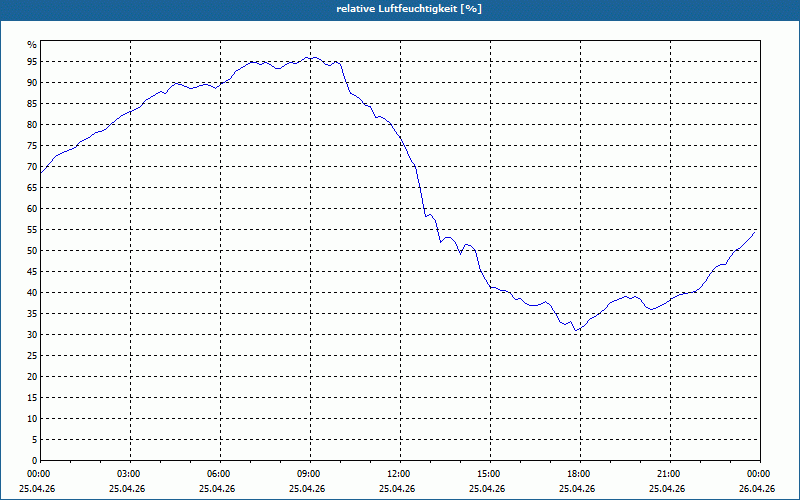Click the y-axis label '80'

click(x=32, y=124)
